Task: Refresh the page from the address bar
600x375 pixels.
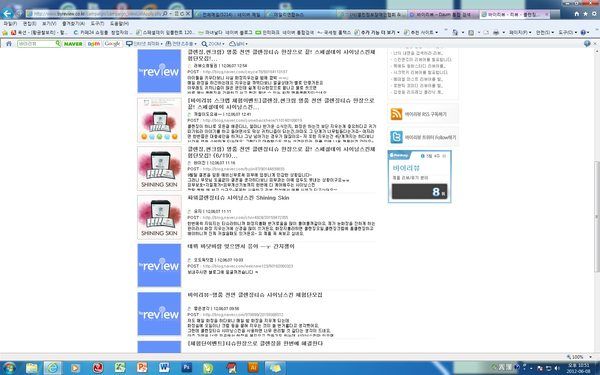Action: tap(183, 14)
